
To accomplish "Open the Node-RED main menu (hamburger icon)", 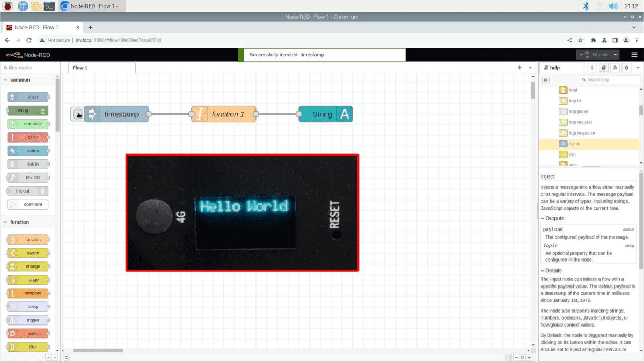I will coord(634,54).
